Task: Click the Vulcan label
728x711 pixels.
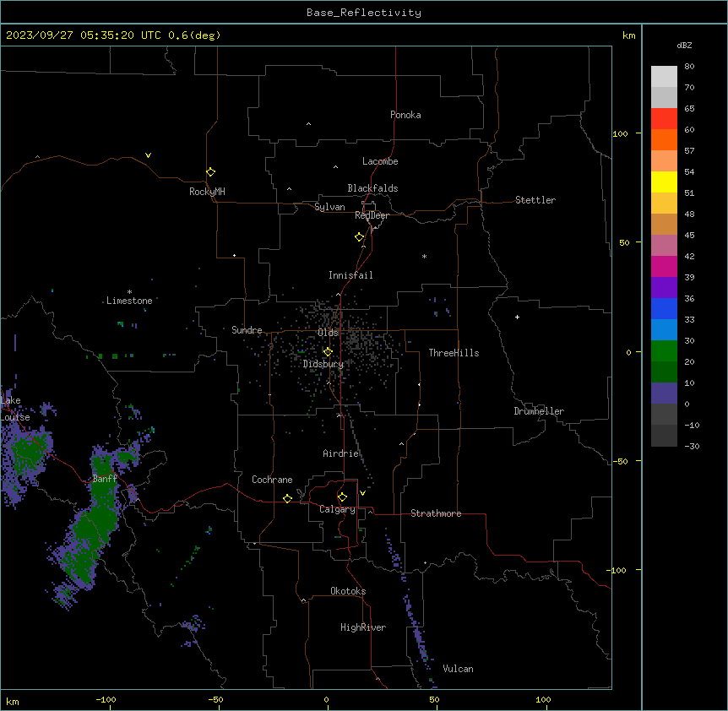Action: [x=458, y=669]
